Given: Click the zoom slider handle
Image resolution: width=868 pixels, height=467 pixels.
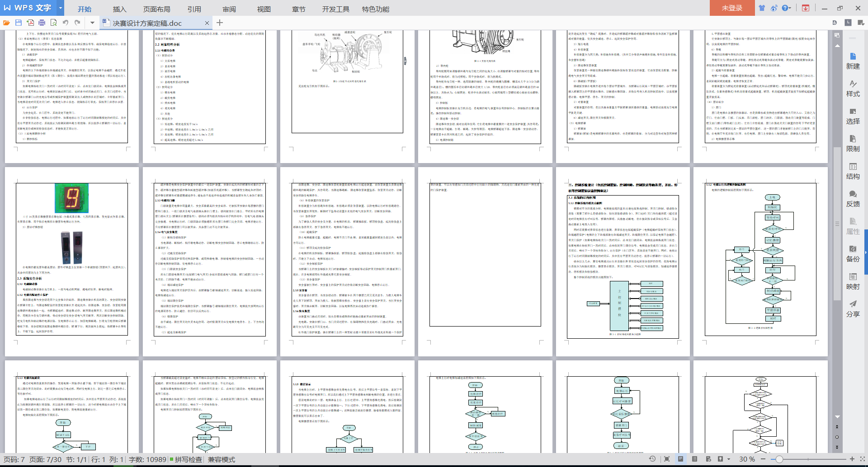Looking at the screenshot, I should [x=779, y=459].
